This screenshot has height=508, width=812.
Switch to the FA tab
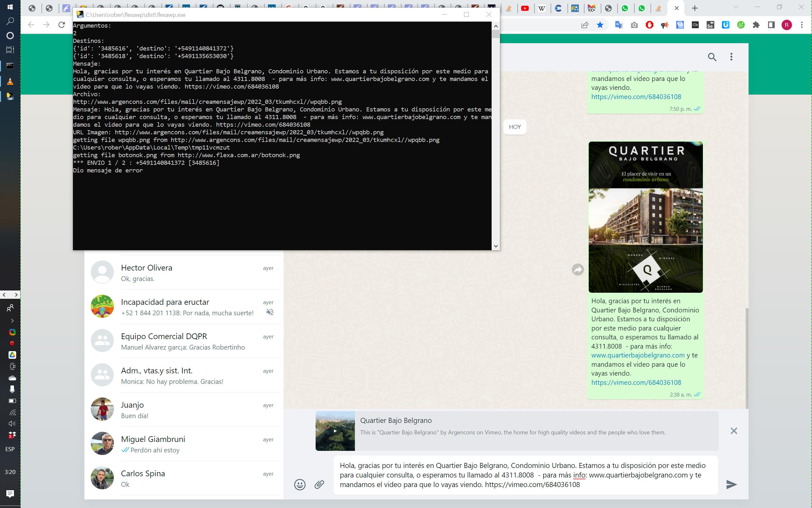[x=575, y=8]
